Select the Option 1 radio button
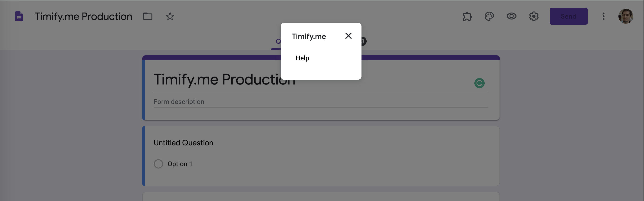644x201 pixels. point(158,164)
